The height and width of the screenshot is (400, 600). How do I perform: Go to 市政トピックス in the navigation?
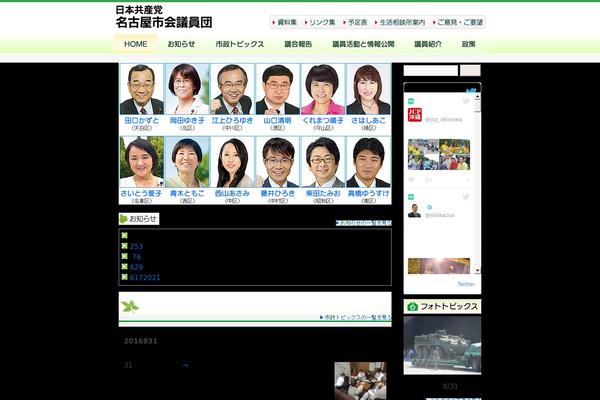[240, 44]
